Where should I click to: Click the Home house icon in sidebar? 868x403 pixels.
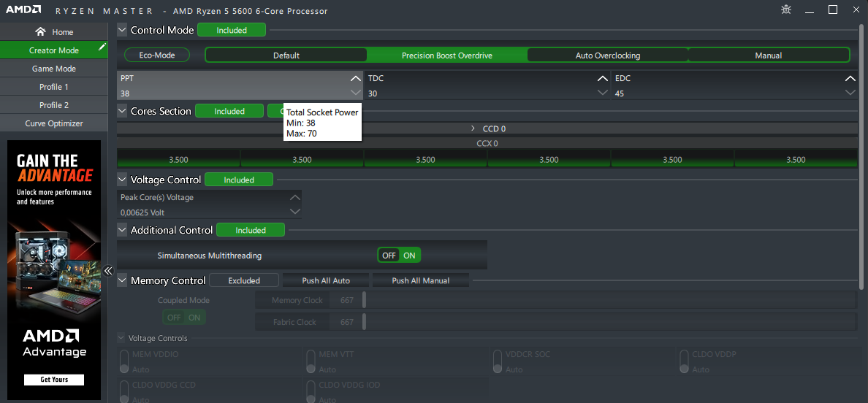point(40,32)
